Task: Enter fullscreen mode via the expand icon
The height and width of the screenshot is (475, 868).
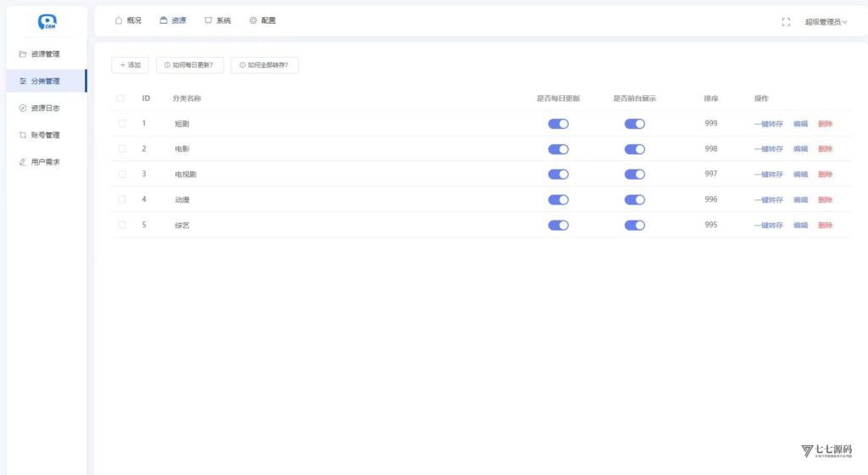Action: pyautogui.click(x=786, y=22)
